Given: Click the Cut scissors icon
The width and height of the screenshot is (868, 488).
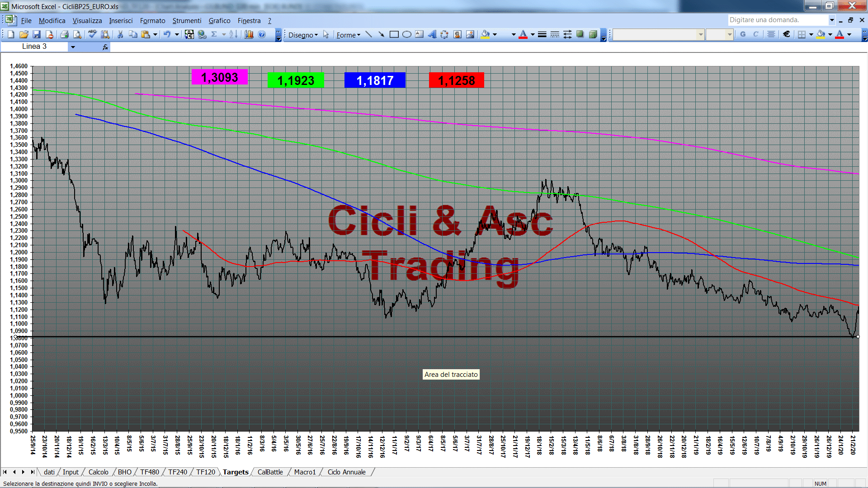Looking at the screenshot, I should pos(120,35).
